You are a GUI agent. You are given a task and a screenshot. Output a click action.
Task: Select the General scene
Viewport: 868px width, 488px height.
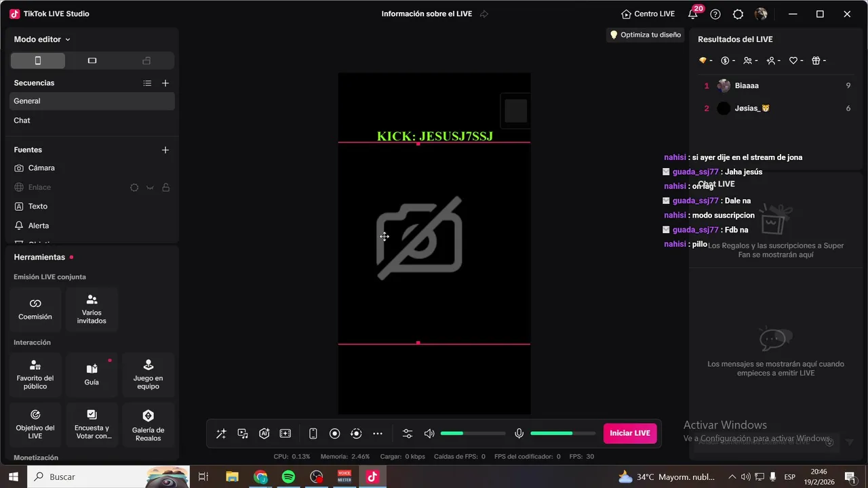(92, 101)
